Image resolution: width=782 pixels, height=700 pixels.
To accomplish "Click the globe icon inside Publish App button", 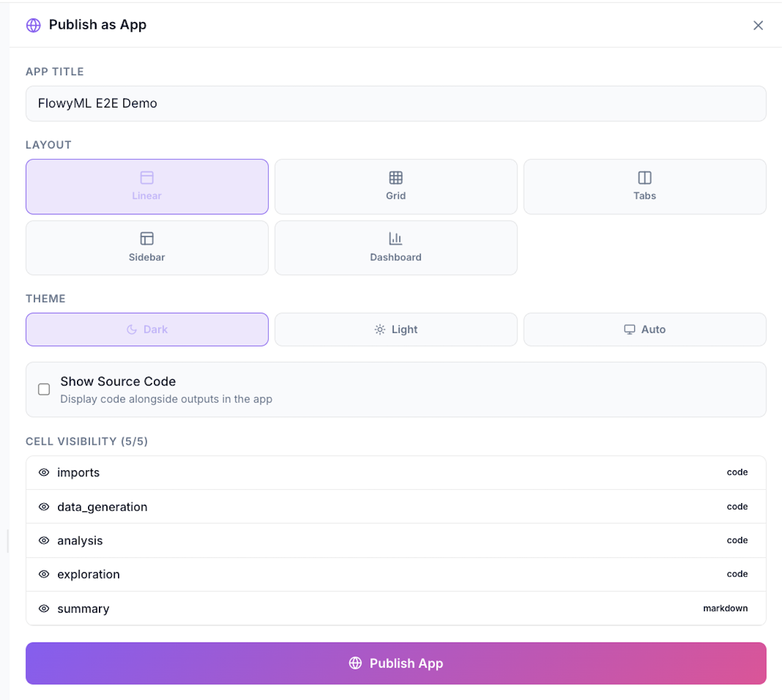I will (x=355, y=663).
